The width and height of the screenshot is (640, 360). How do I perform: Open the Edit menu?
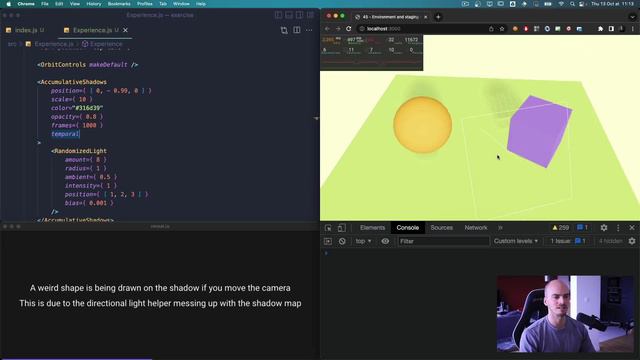click(59, 4)
